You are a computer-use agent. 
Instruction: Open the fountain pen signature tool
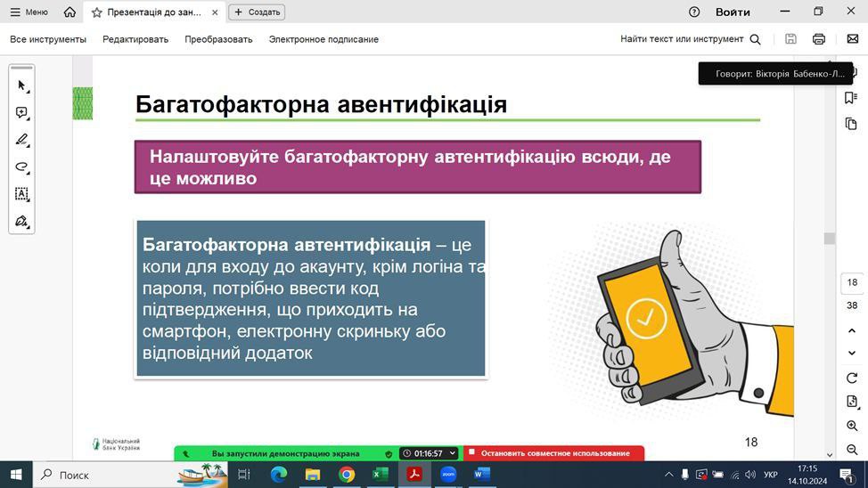(21, 221)
